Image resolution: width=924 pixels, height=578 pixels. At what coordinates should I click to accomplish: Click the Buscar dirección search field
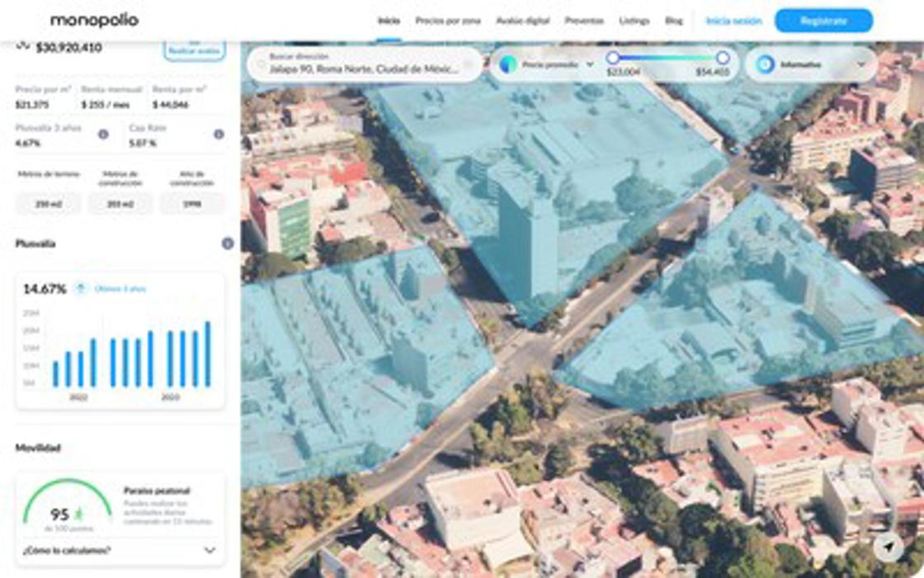coord(363,64)
